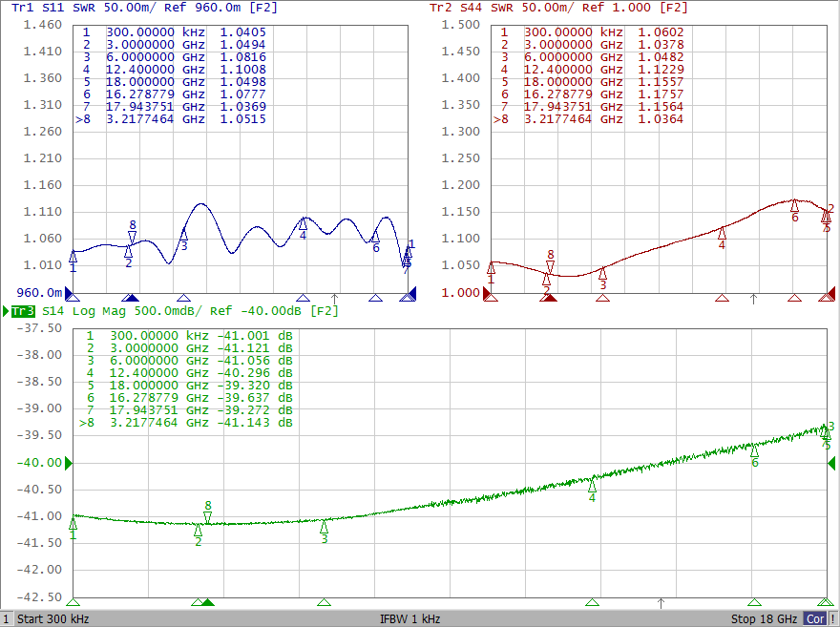This screenshot has width=840, height=627.
Task: Select marker 3 on the green S14 trace
Action: click(x=324, y=526)
